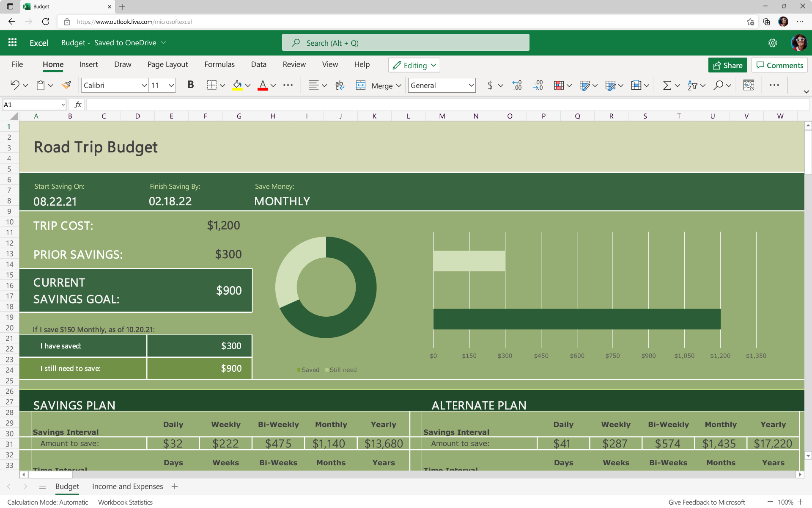Toggle yellow Fill Color on cell
This screenshot has width=812, height=508.
(238, 85)
